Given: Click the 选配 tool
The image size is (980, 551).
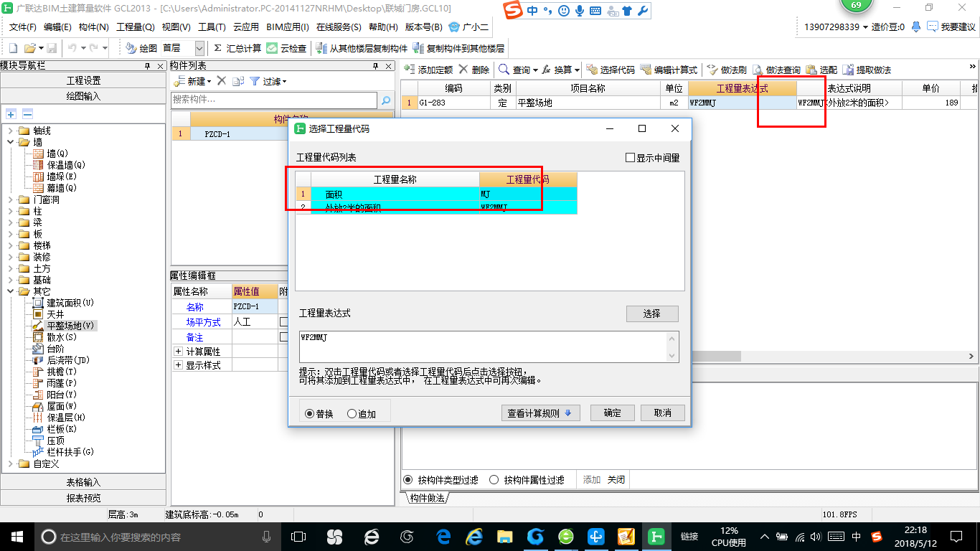Looking at the screenshot, I should click(821, 70).
